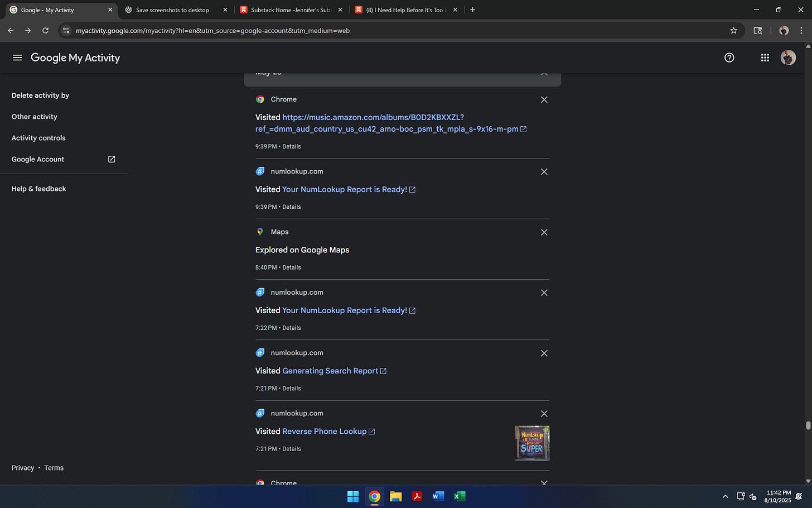Delete the Reverse Phone Lookup entry

544,414
